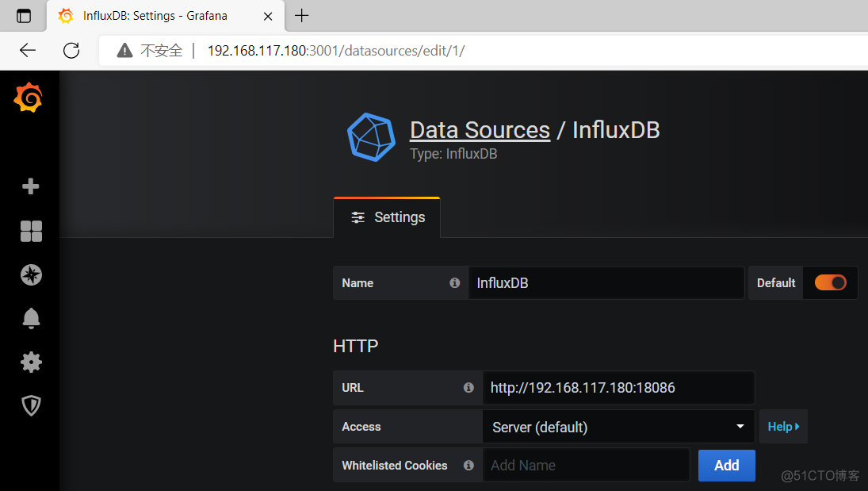Click the Name input field containing InfluxDB
Screen dimensions: 868x491
(606, 283)
